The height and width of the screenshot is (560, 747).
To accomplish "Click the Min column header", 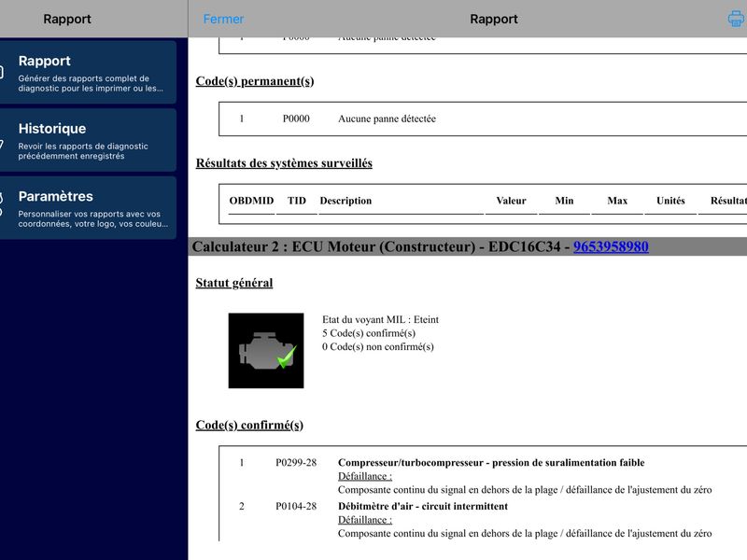I will (564, 201).
